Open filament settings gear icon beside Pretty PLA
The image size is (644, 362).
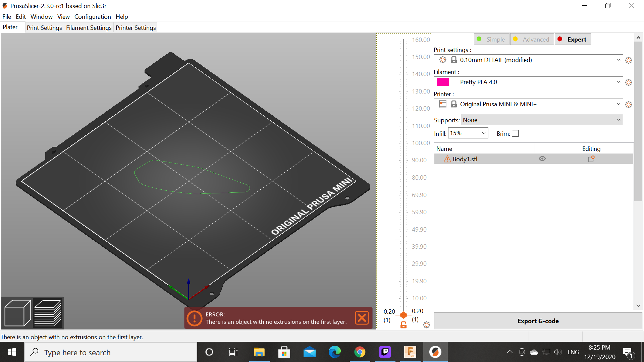pyautogui.click(x=629, y=82)
